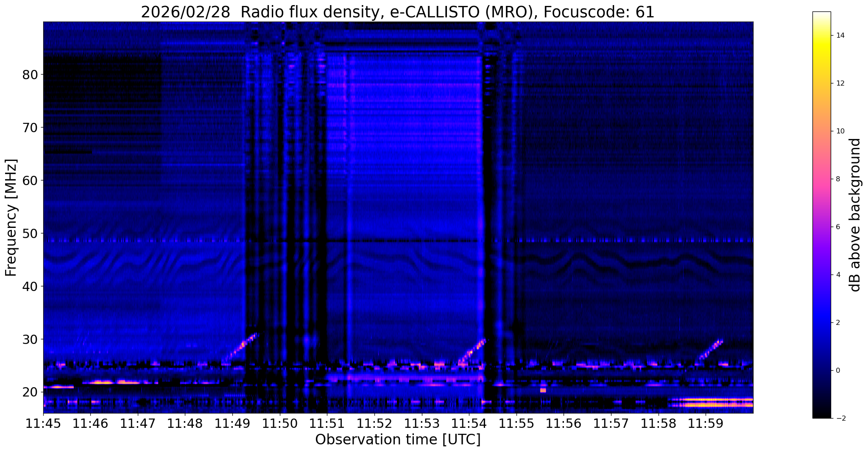Click the 11:52 time tick label
This screenshot has height=452, width=868.
pos(374,423)
